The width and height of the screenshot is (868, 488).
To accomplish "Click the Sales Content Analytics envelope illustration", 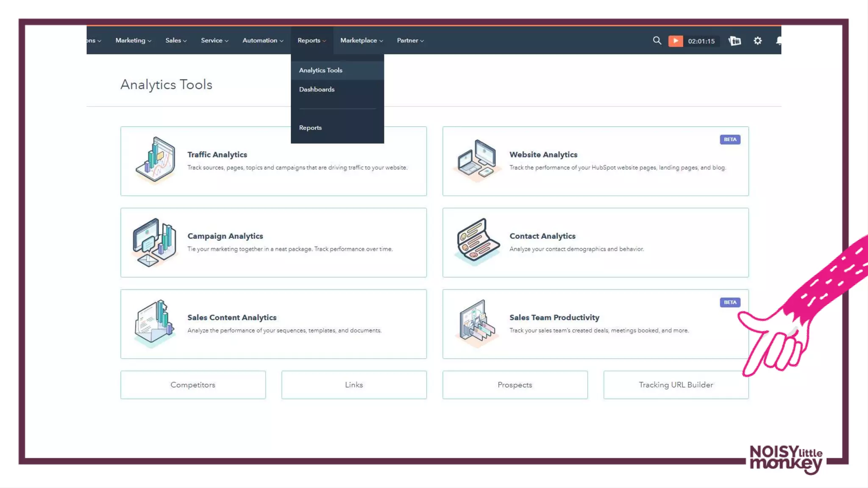I will pos(154,323).
